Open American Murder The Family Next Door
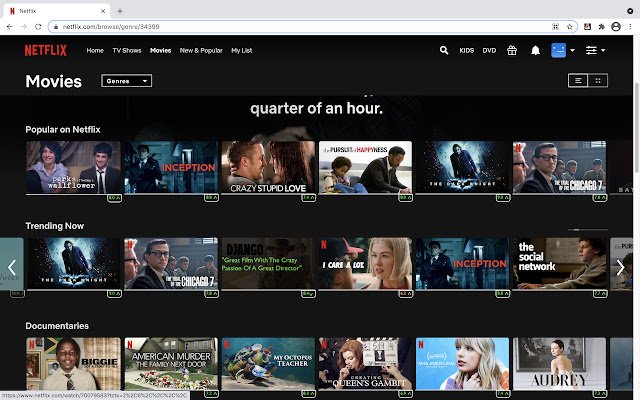Image resolution: width=640 pixels, height=400 pixels. coord(171,364)
